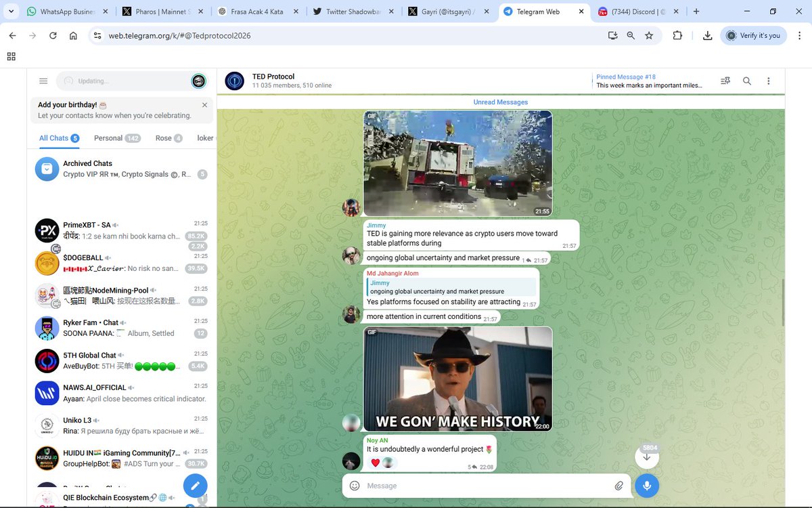Open Chrome's customize menu

tap(800, 35)
